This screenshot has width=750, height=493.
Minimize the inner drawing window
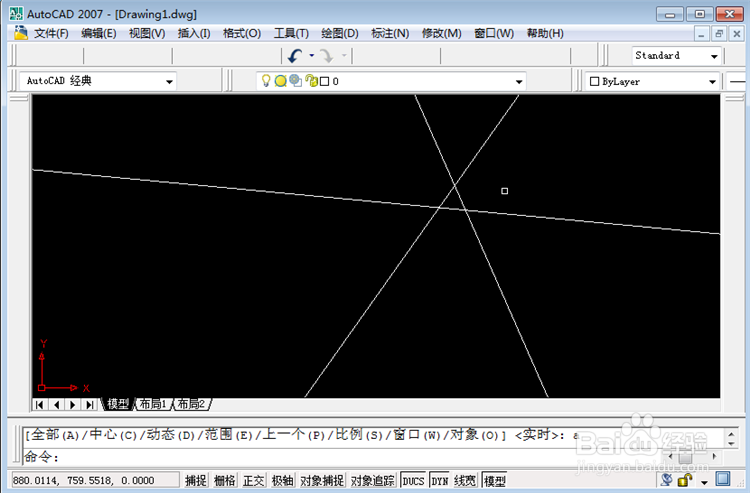[x=701, y=34]
